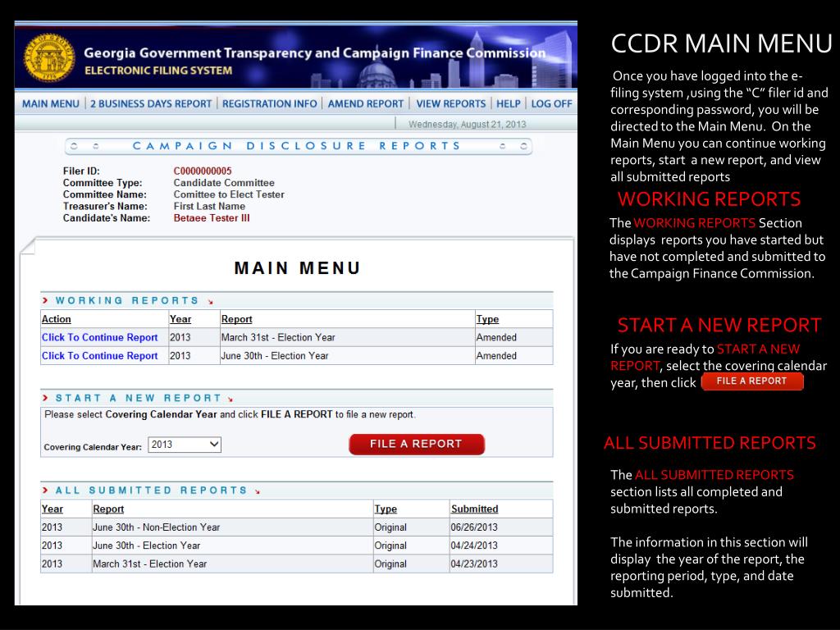
Task: Click the Year column header in Working Reports
Action: 180,319
